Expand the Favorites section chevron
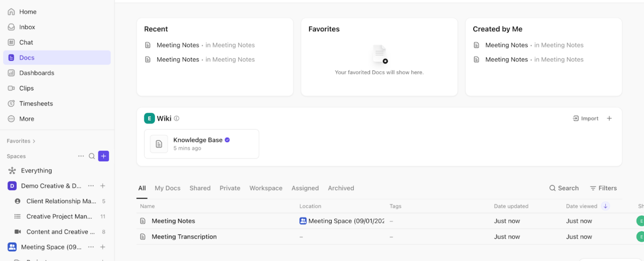The width and height of the screenshot is (644, 261). click(x=34, y=141)
